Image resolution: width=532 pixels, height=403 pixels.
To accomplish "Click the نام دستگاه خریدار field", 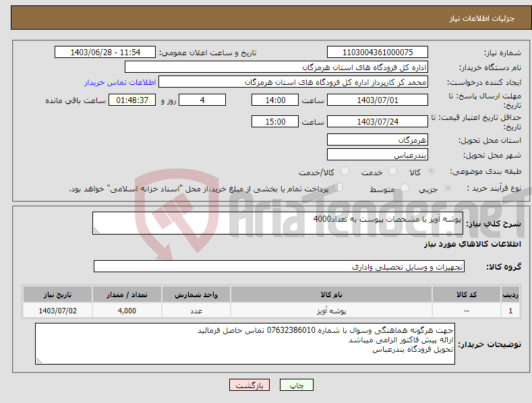I will pyautogui.click(x=276, y=67).
